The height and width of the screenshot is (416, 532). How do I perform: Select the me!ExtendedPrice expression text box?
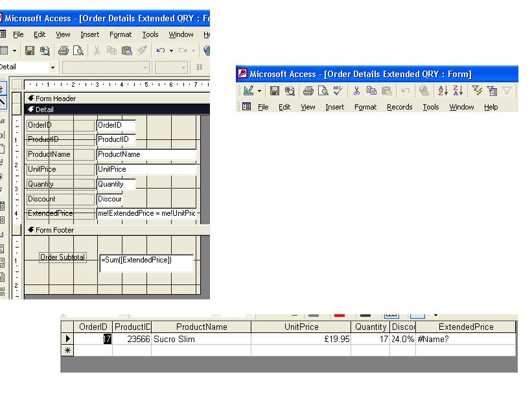[146, 213]
